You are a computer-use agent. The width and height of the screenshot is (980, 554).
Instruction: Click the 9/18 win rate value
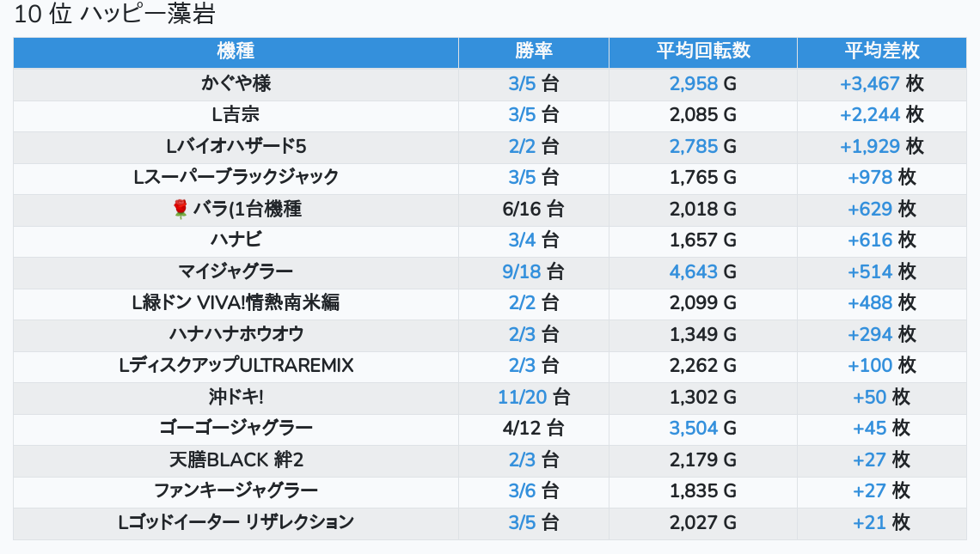[522, 272]
